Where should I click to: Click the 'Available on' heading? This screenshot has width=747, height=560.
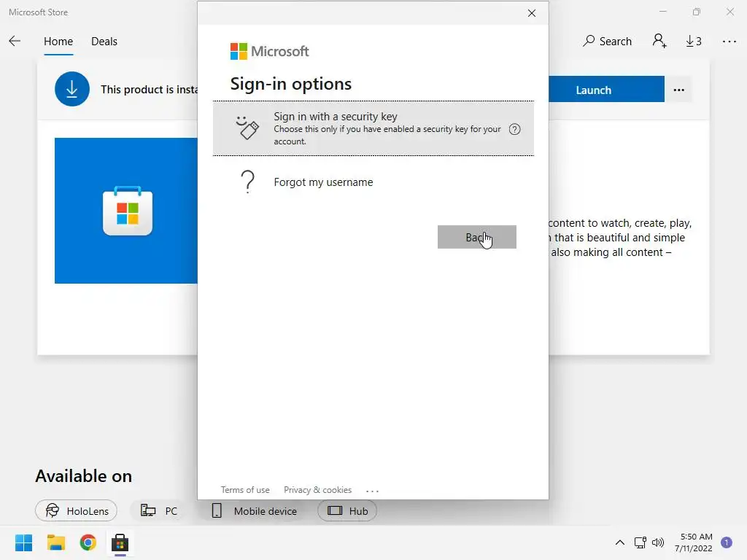(x=83, y=476)
